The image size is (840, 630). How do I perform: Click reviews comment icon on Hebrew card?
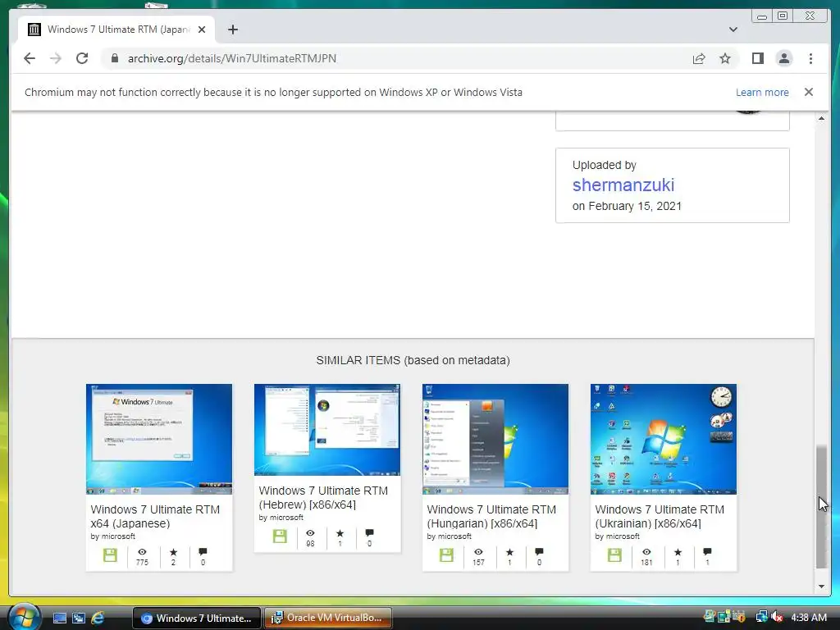pyautogui.click(x=369, y=533)
